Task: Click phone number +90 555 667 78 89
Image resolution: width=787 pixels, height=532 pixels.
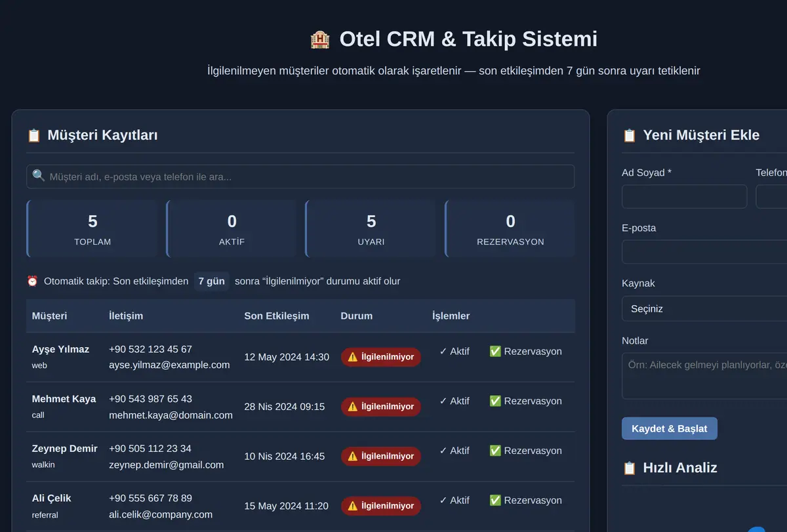Action: 150,499
